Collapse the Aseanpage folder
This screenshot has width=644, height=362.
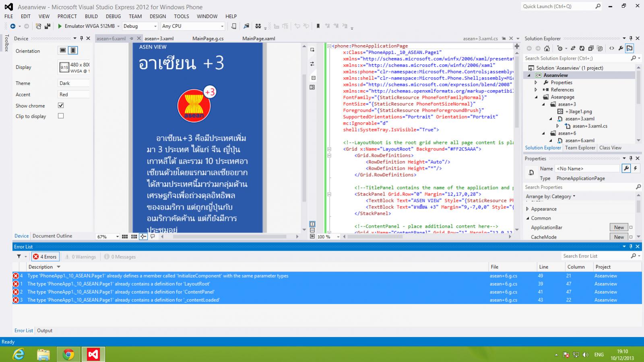point(536,97)
